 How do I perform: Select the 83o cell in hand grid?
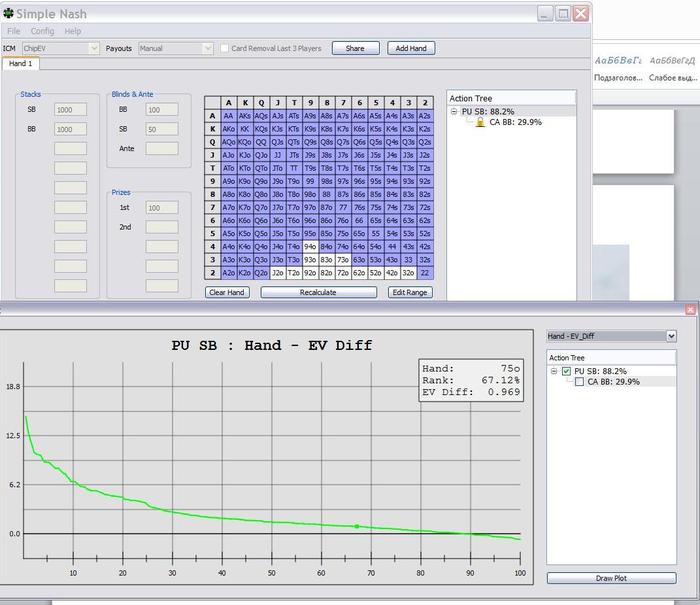pos(327,259)
